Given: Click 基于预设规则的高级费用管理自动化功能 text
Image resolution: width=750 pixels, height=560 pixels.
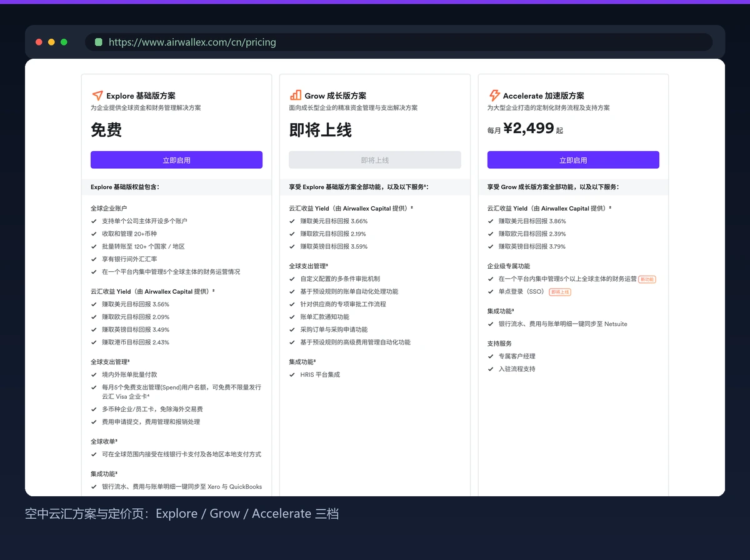Looking at the screenshot, I should tap(356, 342).
